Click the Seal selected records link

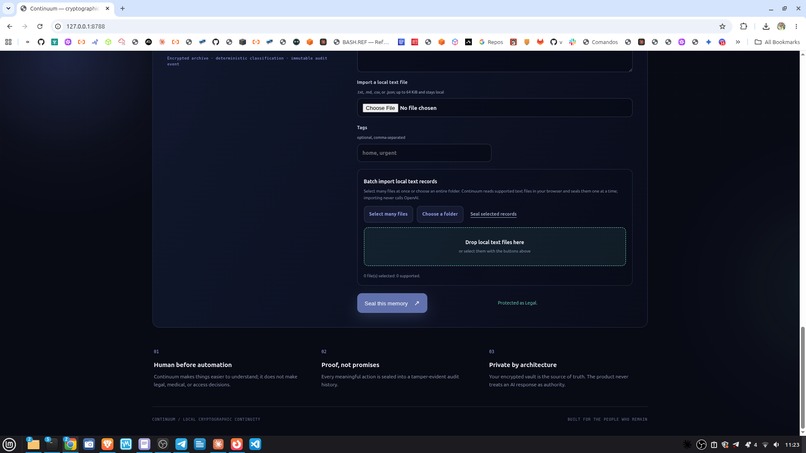coord(493,214)
